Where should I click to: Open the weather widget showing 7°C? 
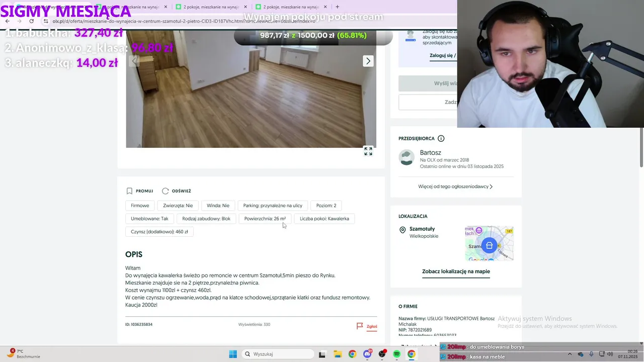point(23,354)
